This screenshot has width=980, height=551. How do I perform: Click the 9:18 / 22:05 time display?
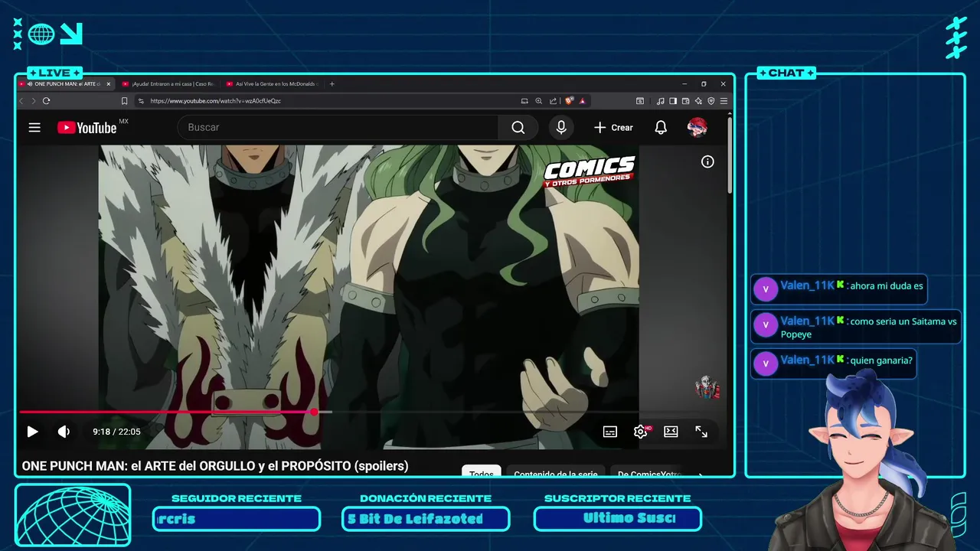[116, 432]
